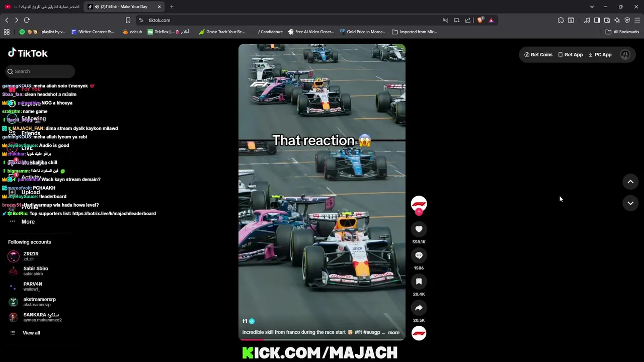
Task: Open the Brave Rewards triangle icon
Action: 491,20
